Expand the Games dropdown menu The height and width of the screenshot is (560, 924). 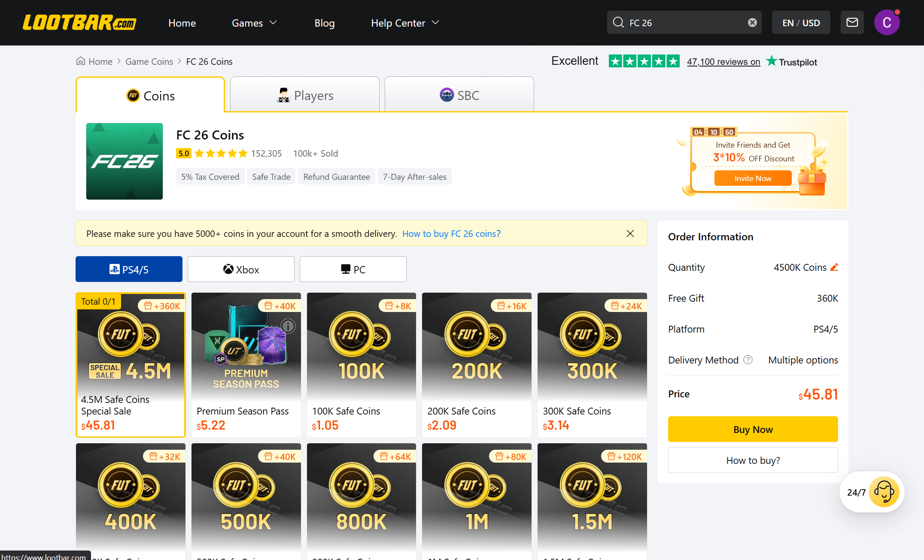click(254, 23)
